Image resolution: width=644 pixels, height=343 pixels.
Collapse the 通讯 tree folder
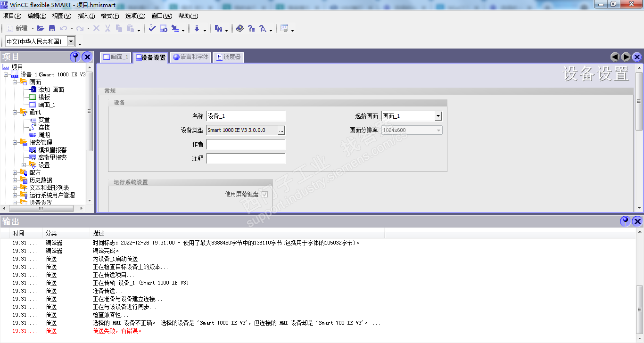click(x=15, y=112)
